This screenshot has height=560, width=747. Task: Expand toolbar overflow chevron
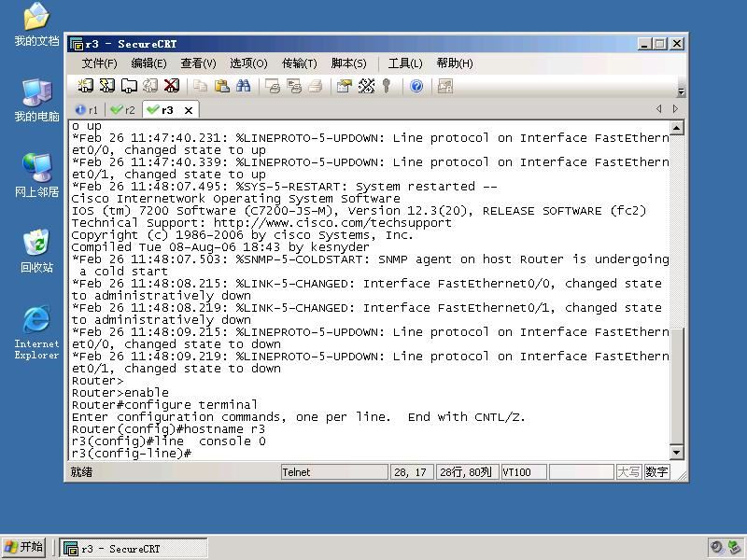pyautogui.click(x=682, y=91)
